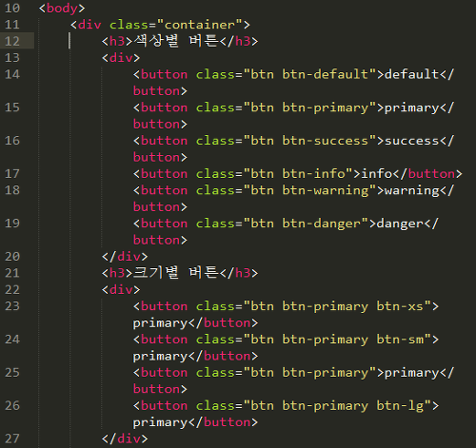Click "btn btn-default" class string
Screen dimensions: 476x448
click(309, 74)
